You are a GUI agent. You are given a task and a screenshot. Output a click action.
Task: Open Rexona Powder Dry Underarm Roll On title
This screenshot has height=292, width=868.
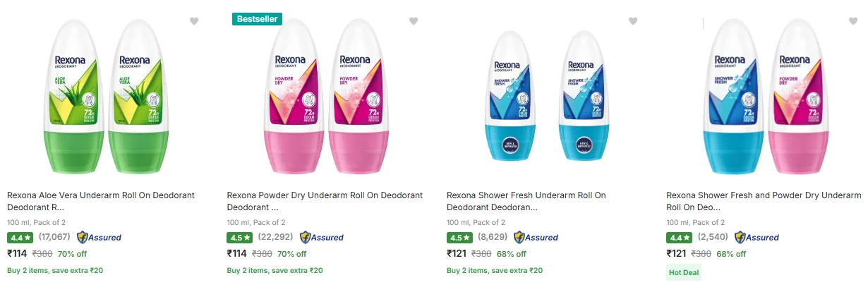point(325,201)
